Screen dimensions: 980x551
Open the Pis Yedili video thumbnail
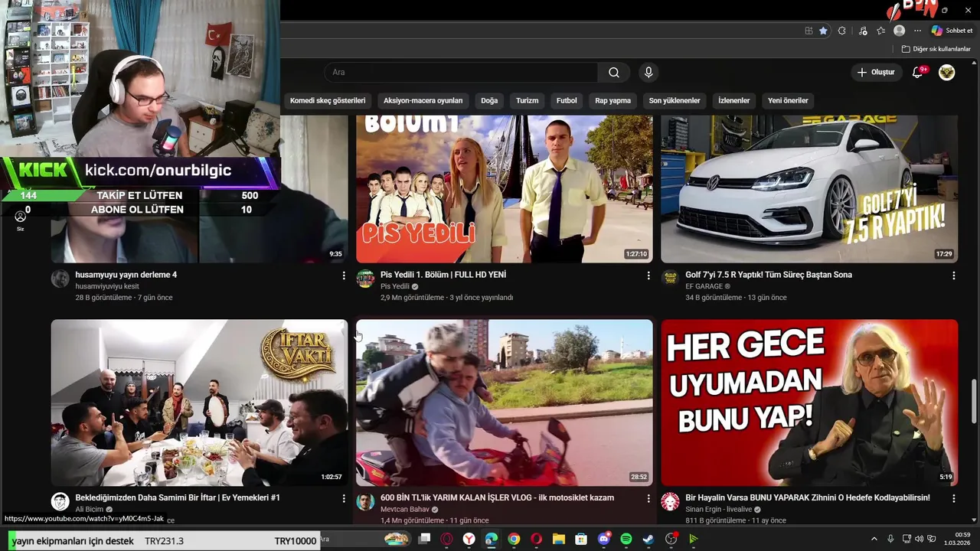click(x=505, y=189)
